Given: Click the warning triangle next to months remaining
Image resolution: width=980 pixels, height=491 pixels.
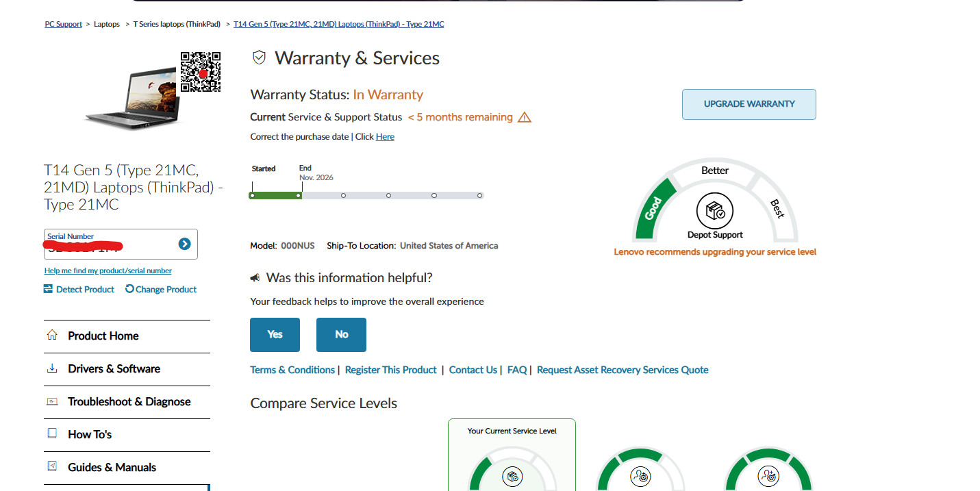Looking at the screenshot, I should point(525,117).
